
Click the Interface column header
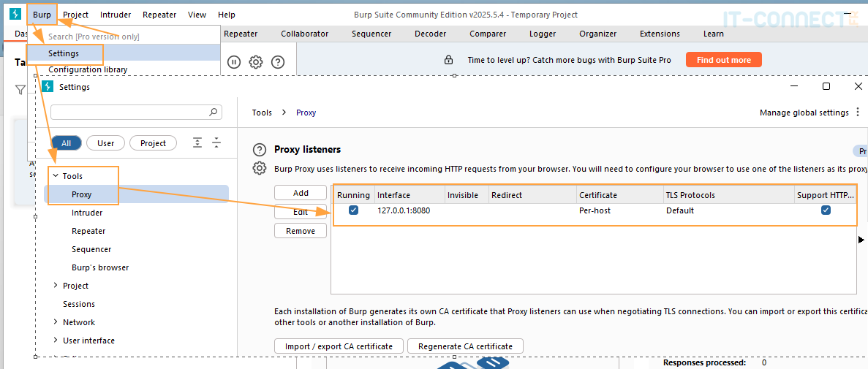(410, 195)
